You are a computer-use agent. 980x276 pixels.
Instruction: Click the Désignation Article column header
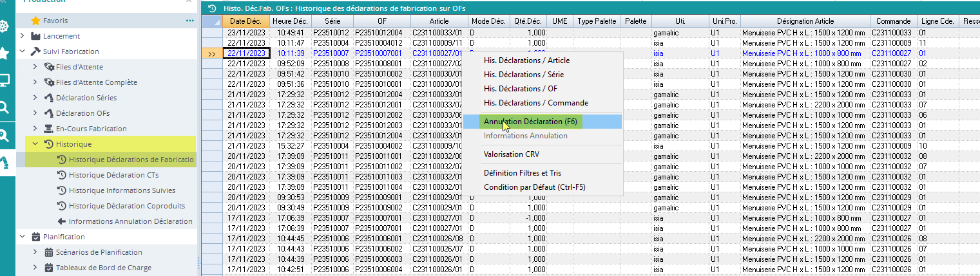point(804,21)
